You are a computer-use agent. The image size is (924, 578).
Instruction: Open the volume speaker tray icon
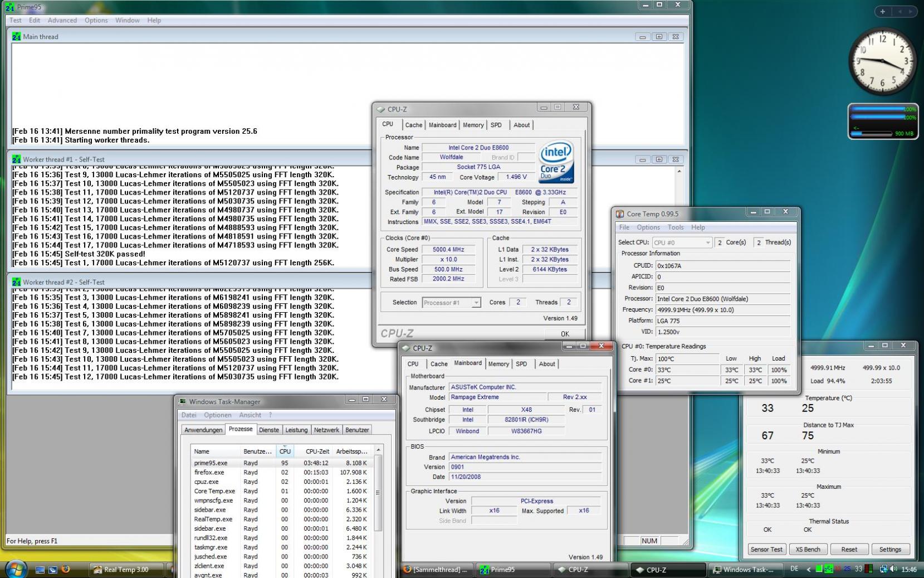(x=893, y=569)
